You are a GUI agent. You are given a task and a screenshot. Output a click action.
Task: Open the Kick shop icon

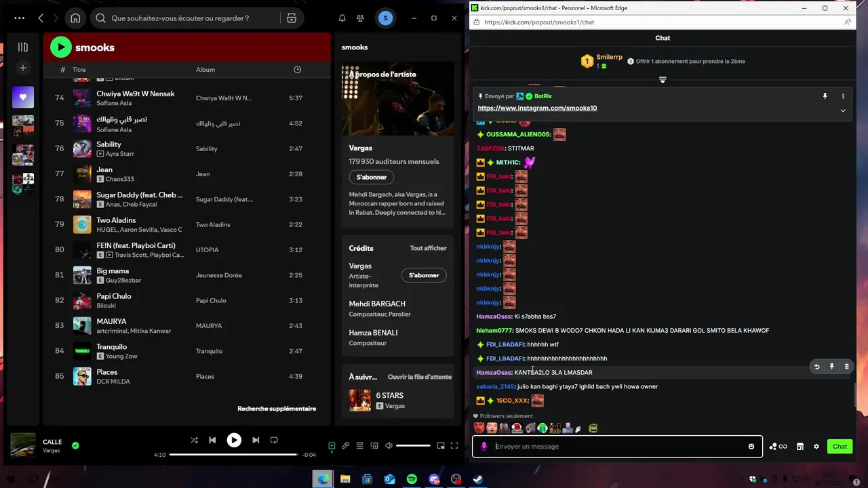(x=800, y=447)
